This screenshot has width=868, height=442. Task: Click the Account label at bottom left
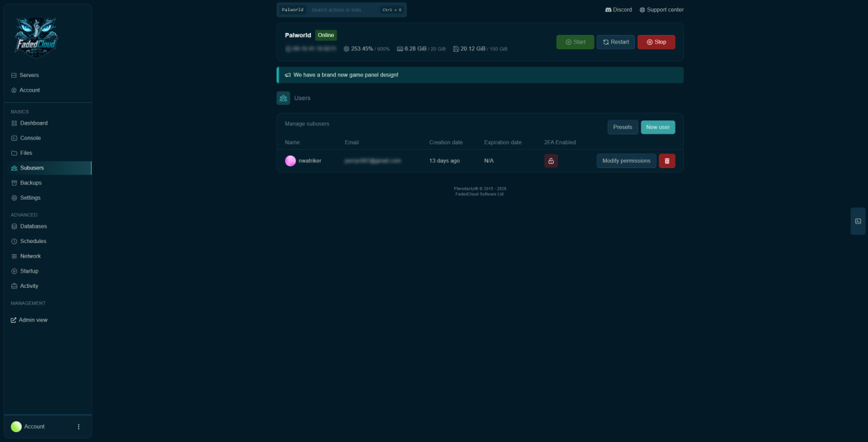pyautogui.click(x=34, y=427)
